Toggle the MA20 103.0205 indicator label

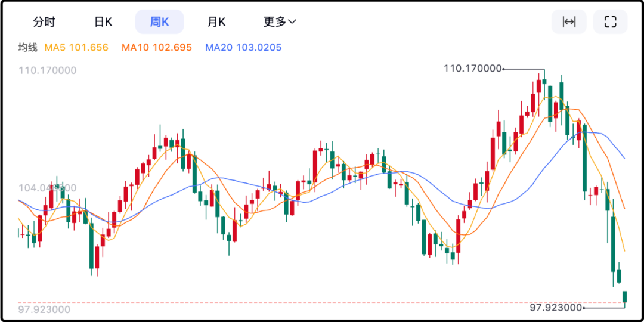(x=243, y=47)
